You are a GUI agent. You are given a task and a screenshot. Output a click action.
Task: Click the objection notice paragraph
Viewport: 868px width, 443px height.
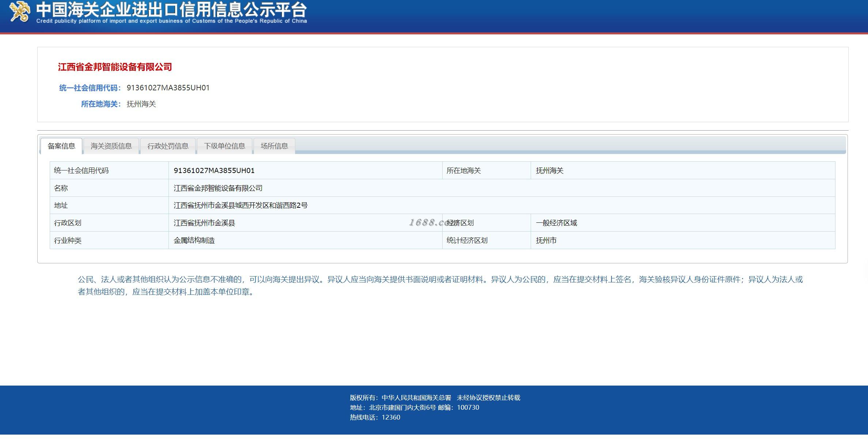point(440,286)
